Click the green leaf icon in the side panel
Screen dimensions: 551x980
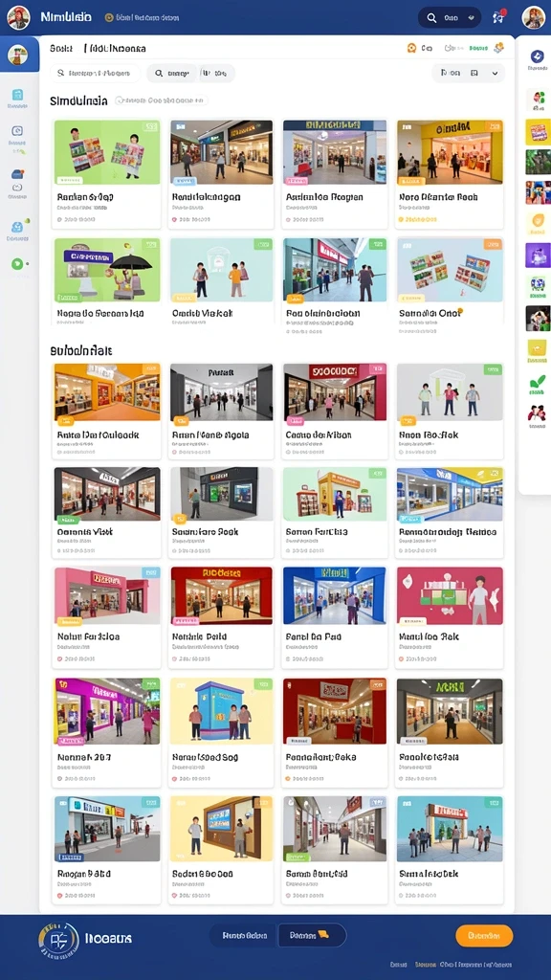click(538, 381)
